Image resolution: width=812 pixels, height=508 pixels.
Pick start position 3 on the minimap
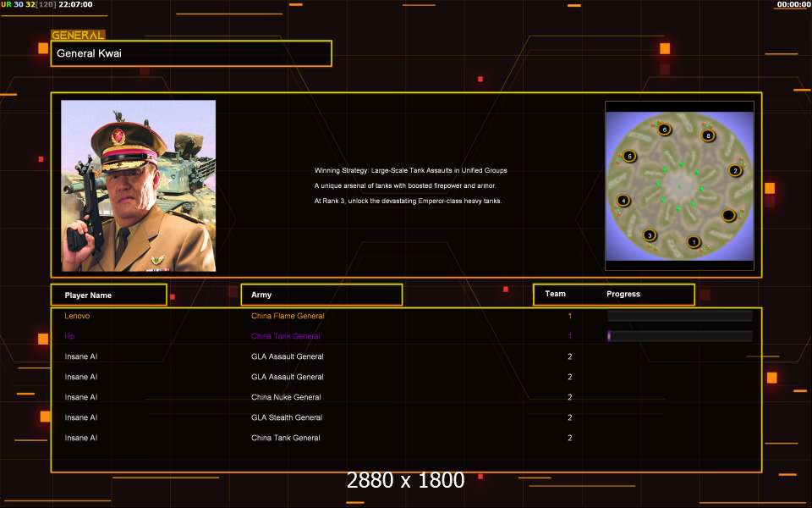[650, 235]
